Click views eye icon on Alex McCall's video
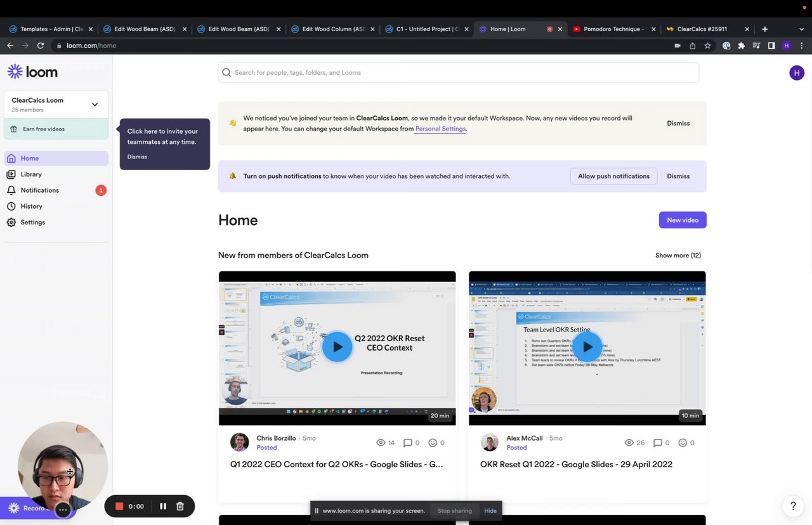The image size is (812, 525). click(629, 443)
